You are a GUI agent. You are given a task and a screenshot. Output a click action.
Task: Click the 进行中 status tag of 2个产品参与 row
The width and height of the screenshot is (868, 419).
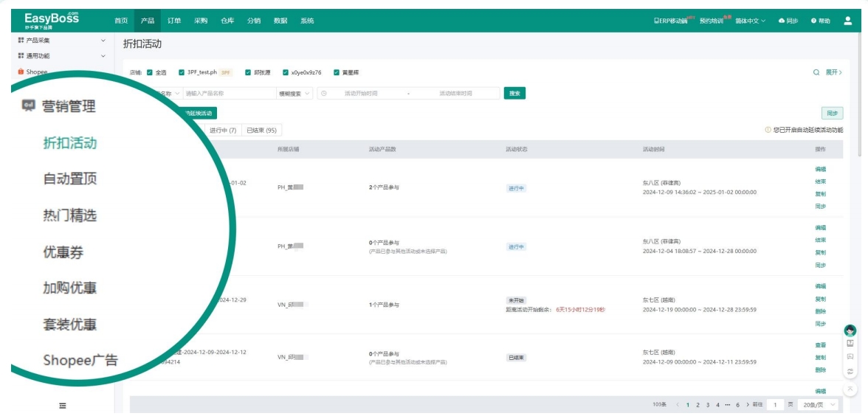click(516, 188)
